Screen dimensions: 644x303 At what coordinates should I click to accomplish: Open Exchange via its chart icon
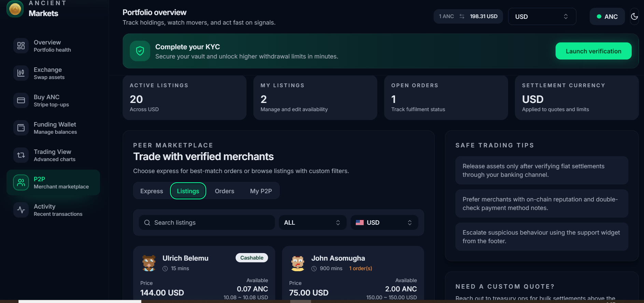21,73
